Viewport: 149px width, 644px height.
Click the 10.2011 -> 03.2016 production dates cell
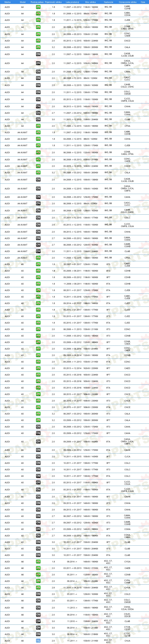[x=72, y=297]
